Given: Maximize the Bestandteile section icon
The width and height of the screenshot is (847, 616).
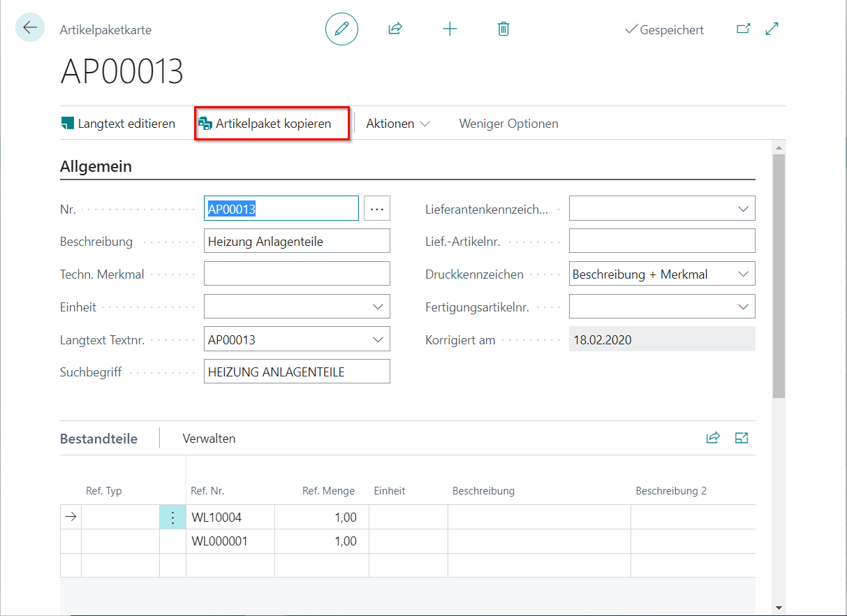Looking at the screenshot, I should click(742, 438).
